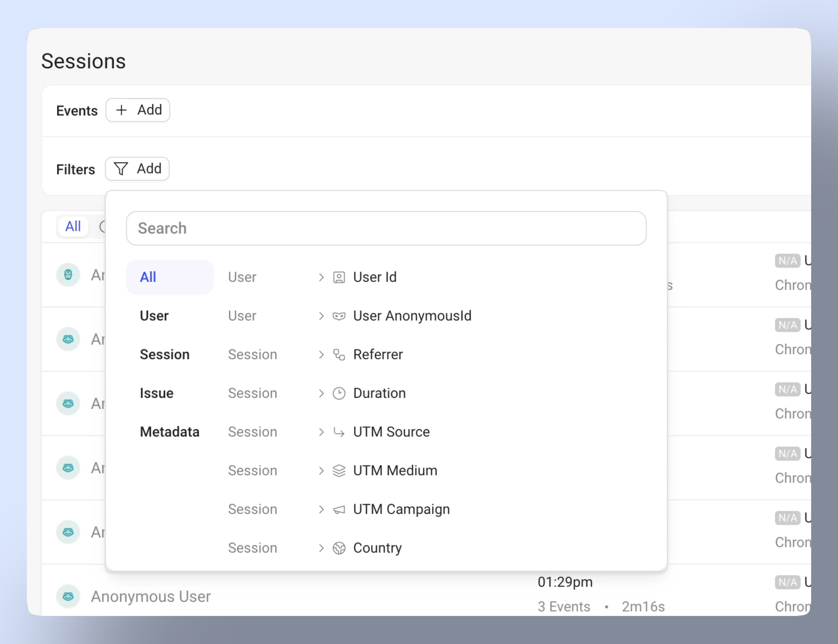Click the User Id profile icon
838x644 pixels.
(339, 277)
